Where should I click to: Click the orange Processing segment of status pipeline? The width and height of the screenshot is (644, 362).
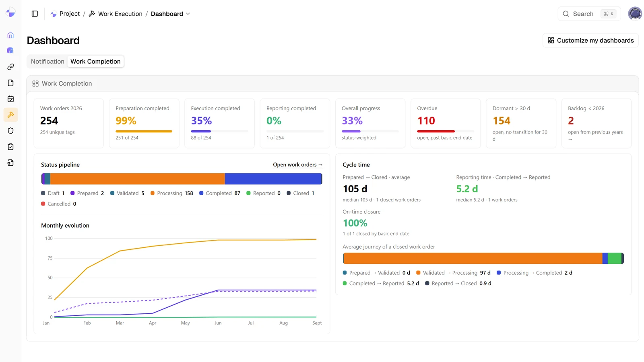pyautogui.click(x=137, y=179)
